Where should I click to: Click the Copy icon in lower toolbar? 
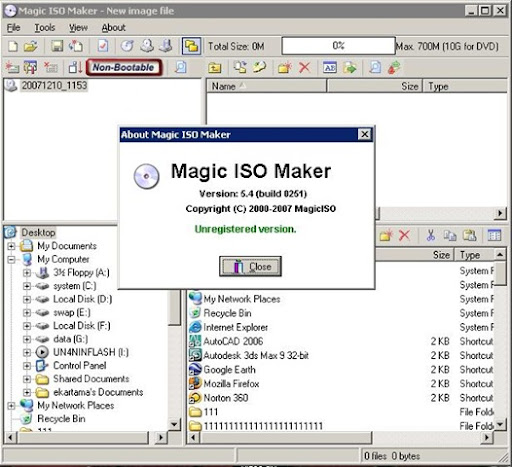[450, 236]
